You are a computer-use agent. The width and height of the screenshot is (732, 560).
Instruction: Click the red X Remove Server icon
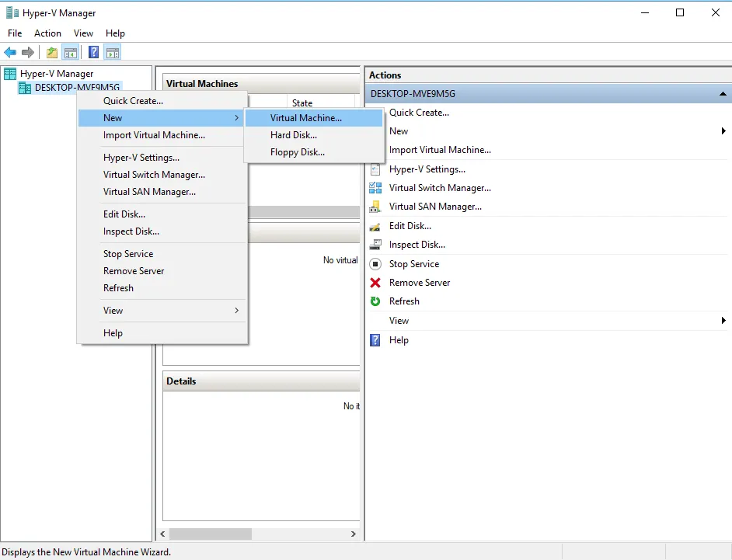(375, 283)
